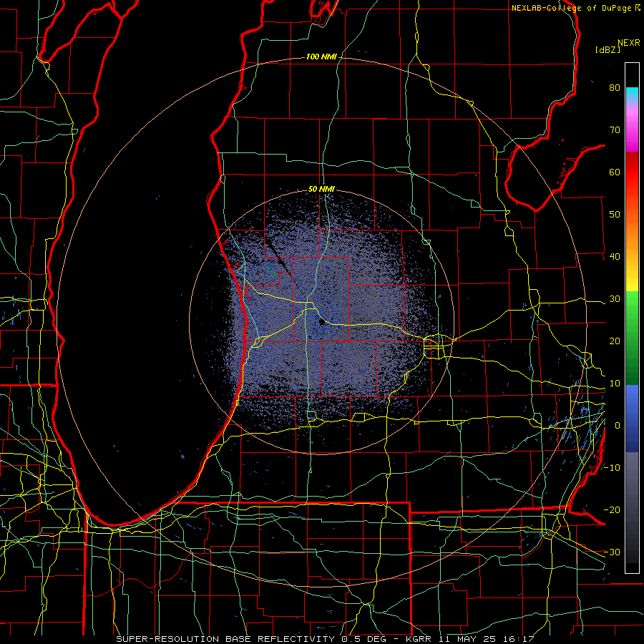The height and width of the screenshot is (644, 644).
Task: Click the 0 value on dBZ scale
Action: (x=618, y=426)
